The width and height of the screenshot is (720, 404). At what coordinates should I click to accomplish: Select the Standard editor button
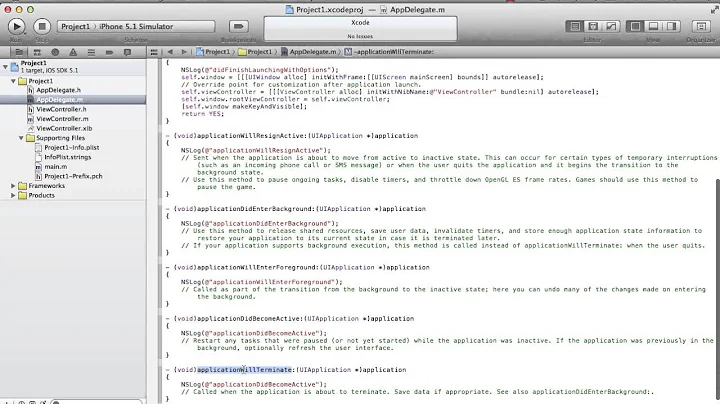tap(575, 27)
